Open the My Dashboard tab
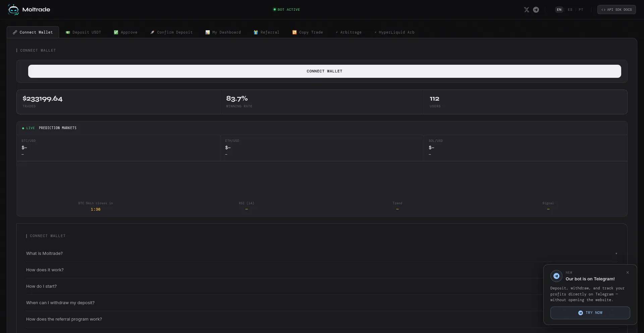The height and width of the screenshot is (333, 644). [223, 32]
